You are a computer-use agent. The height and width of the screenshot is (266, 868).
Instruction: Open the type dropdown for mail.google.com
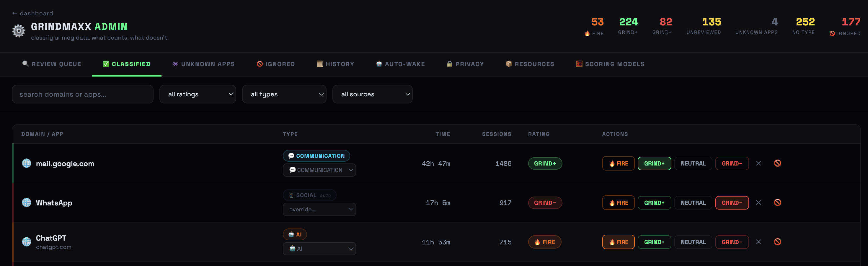[319, 170]
